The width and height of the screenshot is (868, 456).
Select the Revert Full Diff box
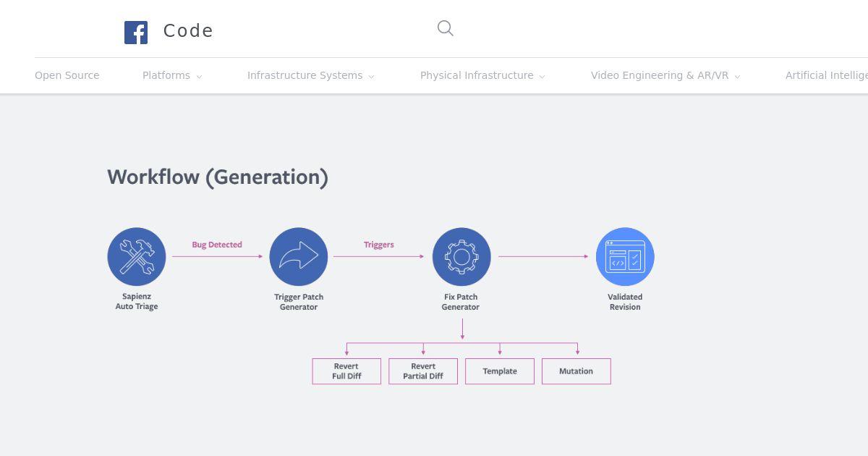(x=346, y=371)
